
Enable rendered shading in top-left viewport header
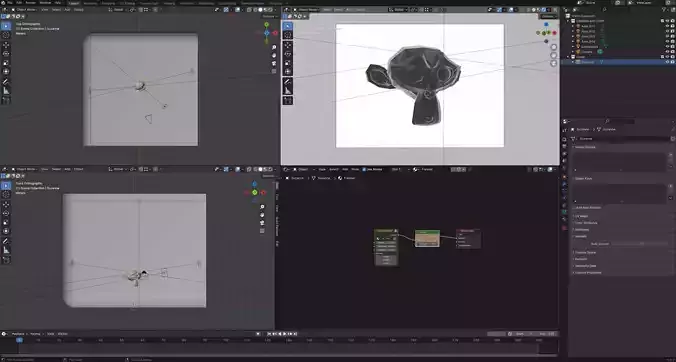270,9
